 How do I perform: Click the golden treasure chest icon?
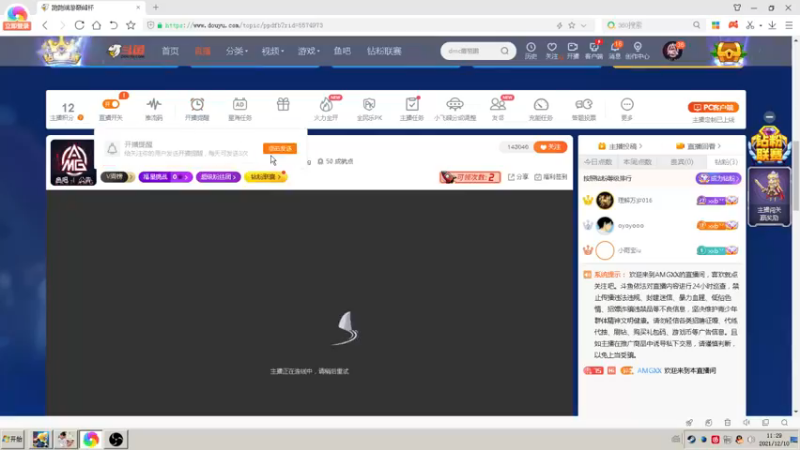729,52
